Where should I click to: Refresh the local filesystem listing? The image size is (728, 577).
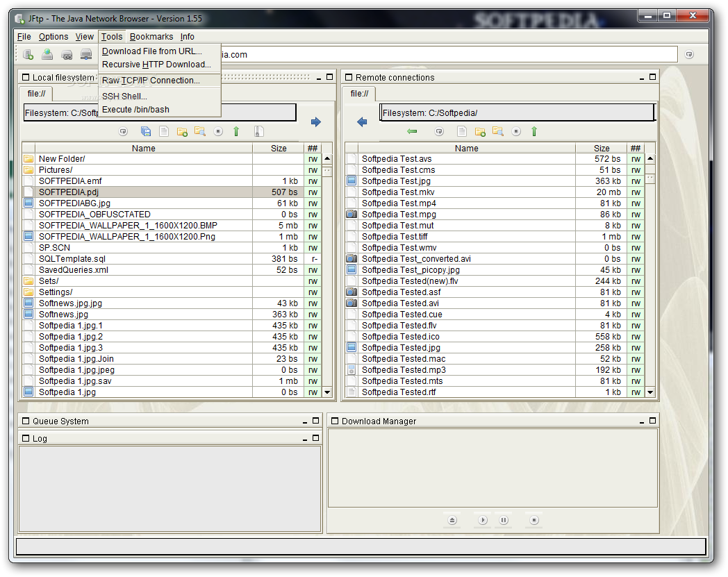(x=123, y=131)
